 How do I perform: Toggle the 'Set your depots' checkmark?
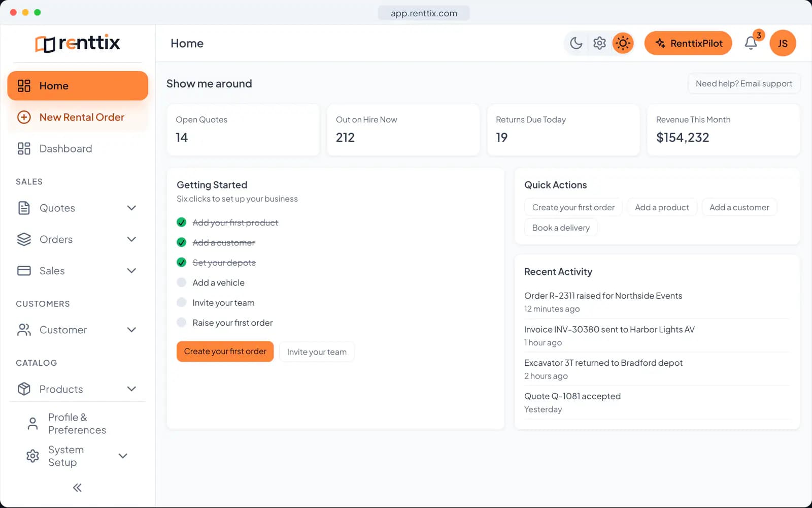click(181, 263)
